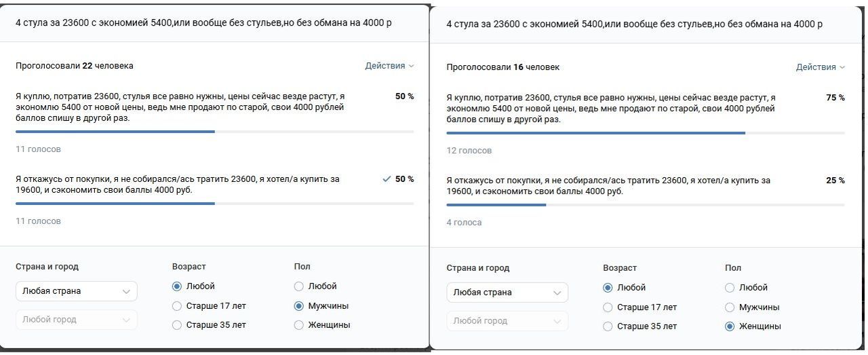Select Старше 17 лет in left panel
The width and height of the screenshot is (868, 355).
pyautogui.click(x=177, y=306)
